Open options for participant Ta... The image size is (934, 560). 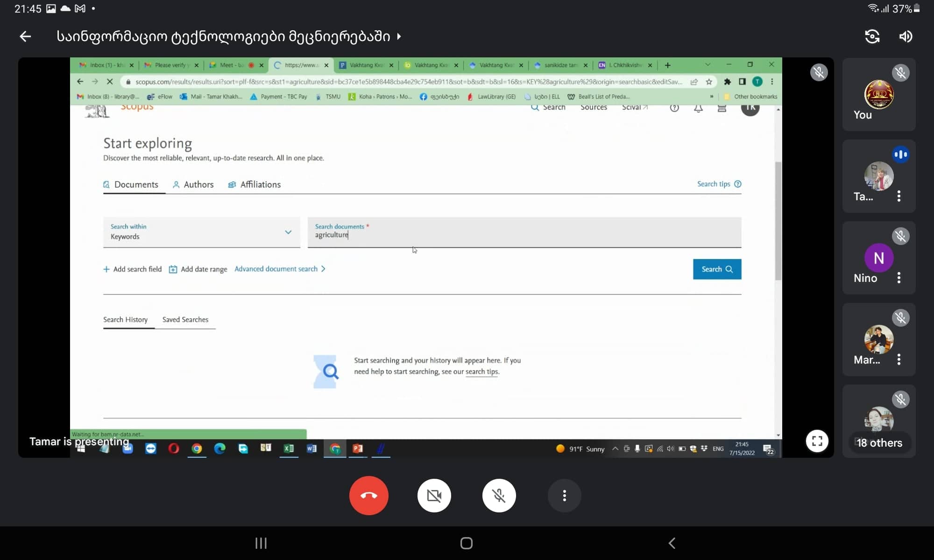(899, 196)
